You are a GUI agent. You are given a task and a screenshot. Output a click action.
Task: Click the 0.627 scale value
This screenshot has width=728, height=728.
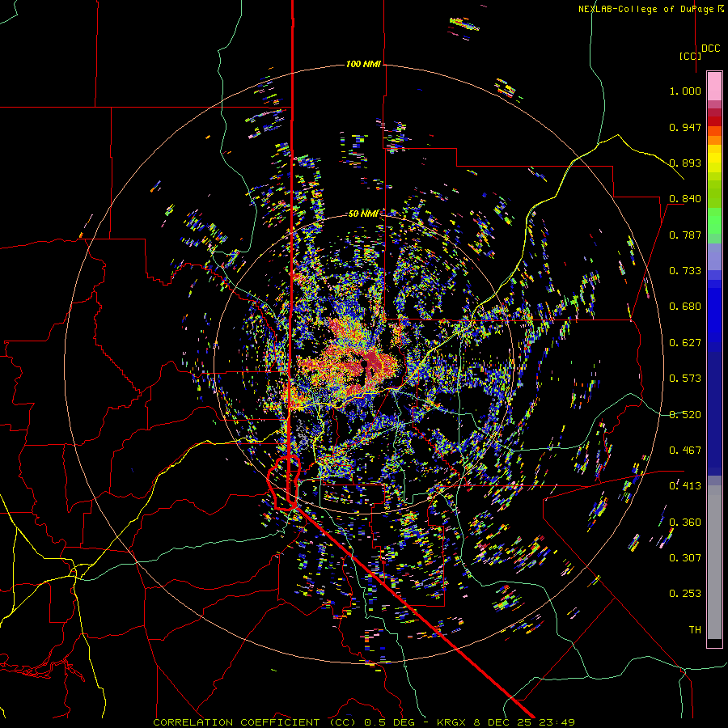pos(685,343)
